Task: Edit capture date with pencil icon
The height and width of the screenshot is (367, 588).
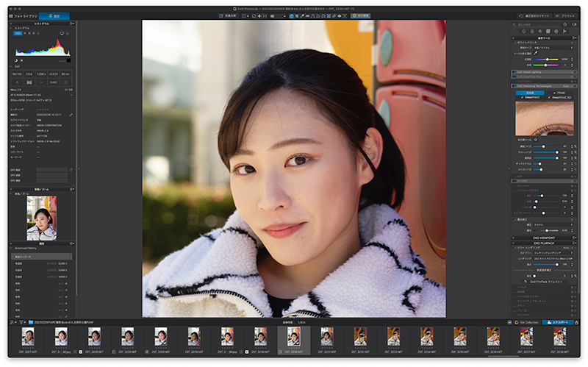Action: [71, 115]
